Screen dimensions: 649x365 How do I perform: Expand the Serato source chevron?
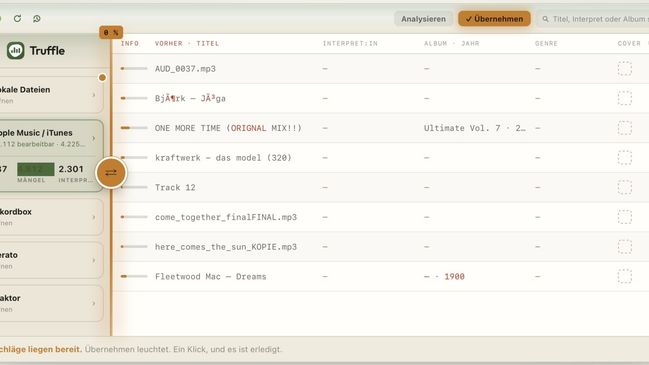(94, 260)
